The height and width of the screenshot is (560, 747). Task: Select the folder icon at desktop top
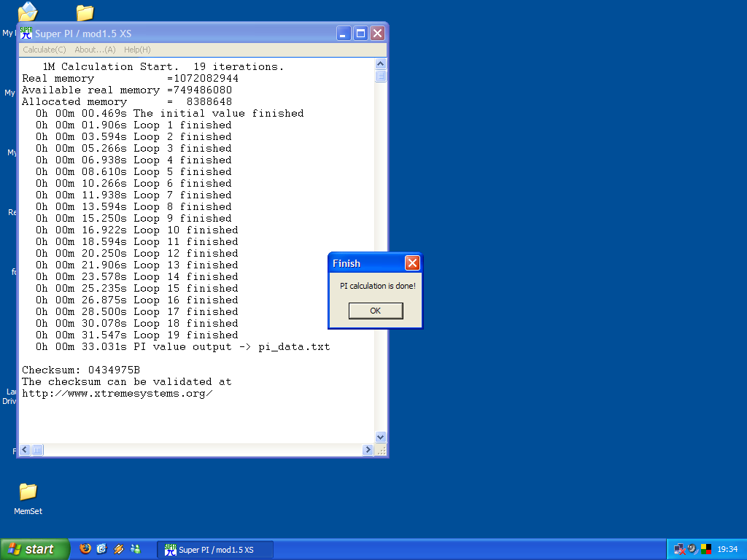(85, 12)
